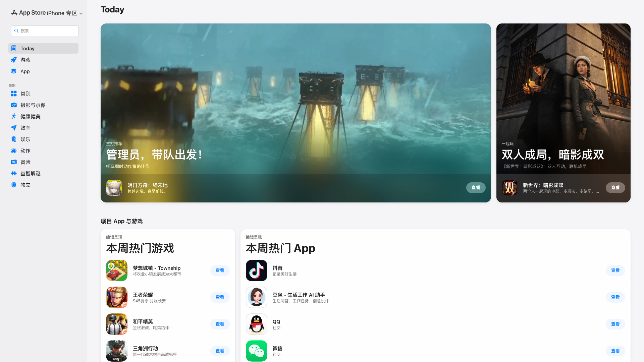This screenshot has width=644, height=362.
Task: Go to the 游戏 section
Action: coord(43,60)
